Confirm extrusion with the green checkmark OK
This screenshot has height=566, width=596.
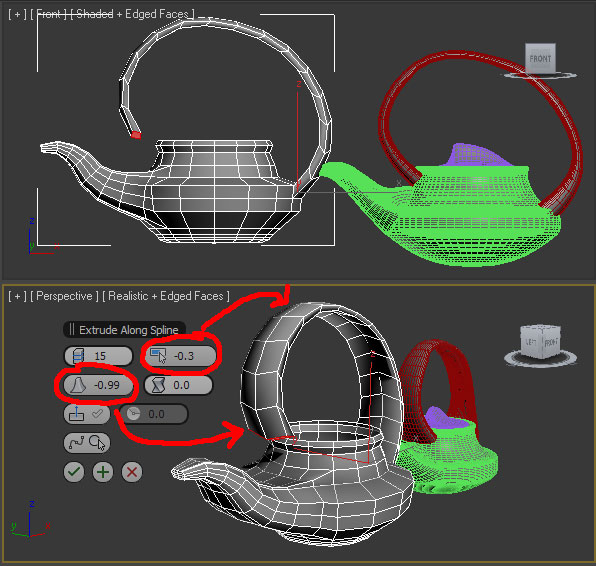coord(74,472)
